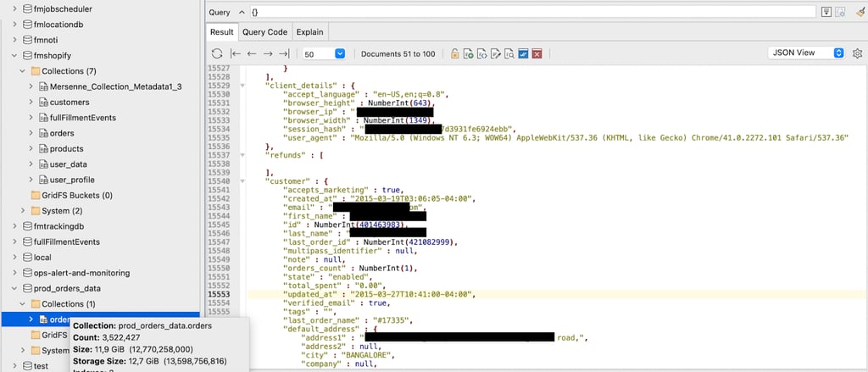Image resolution: width=868 pixels, height=372 pixels.
Task: Expand the fmtrackingdb database node
Action: pos(15,226)
